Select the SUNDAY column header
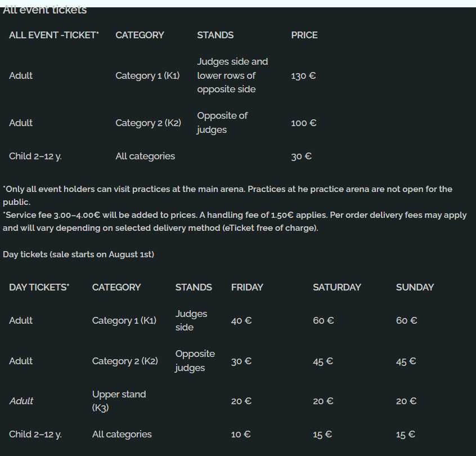Screen dimensions: 476x456 click(415, 287)
